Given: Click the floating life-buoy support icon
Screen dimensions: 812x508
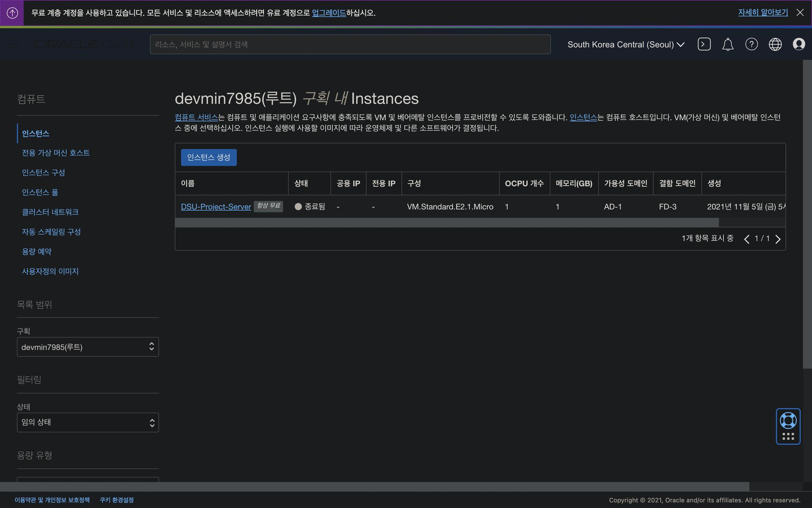Looking at the screenshot, I should (x=788, y=421).
